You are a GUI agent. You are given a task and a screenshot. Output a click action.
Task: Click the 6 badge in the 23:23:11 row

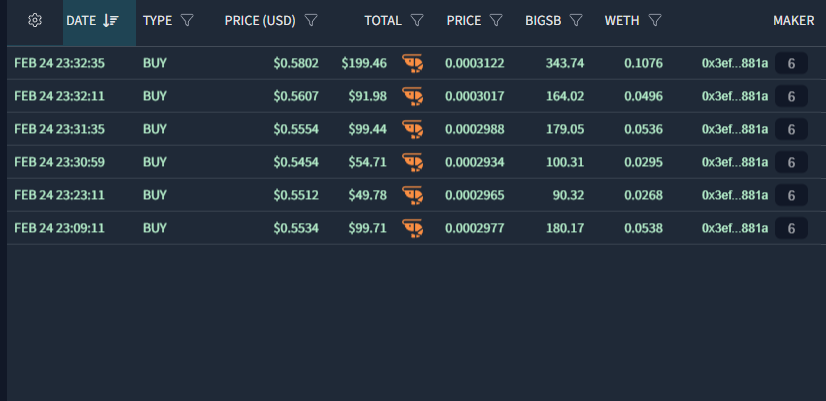[791, 195]
